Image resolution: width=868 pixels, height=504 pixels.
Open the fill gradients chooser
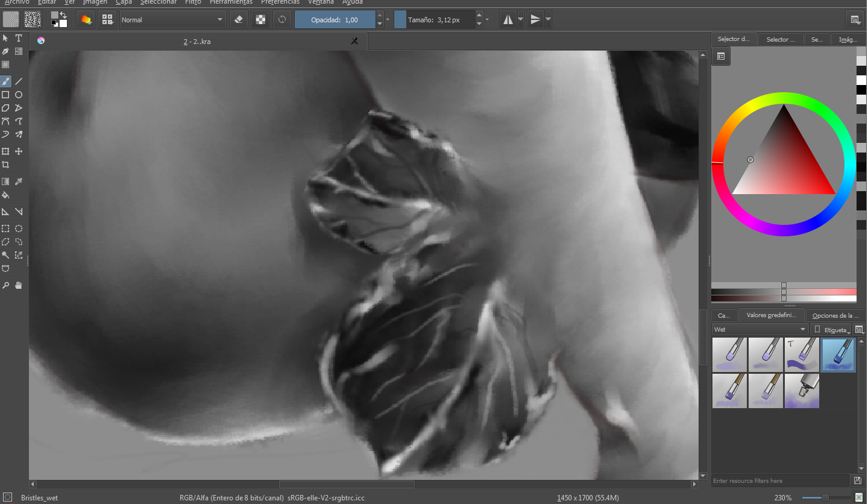(11, 20)
